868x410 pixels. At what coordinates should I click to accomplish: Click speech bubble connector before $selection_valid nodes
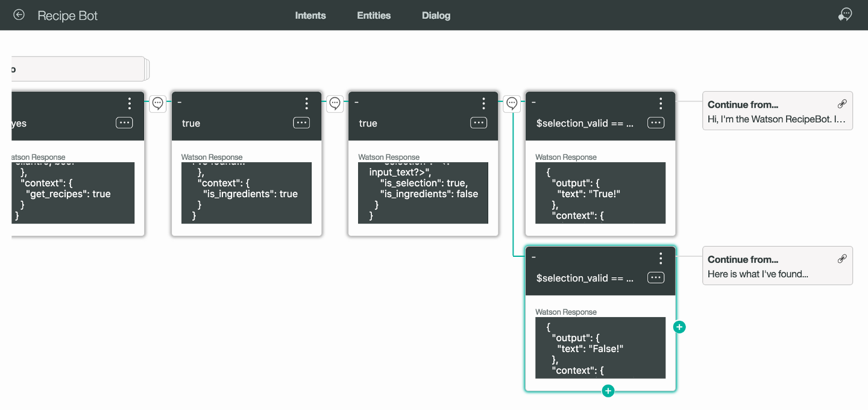click(x=512, y=104)
